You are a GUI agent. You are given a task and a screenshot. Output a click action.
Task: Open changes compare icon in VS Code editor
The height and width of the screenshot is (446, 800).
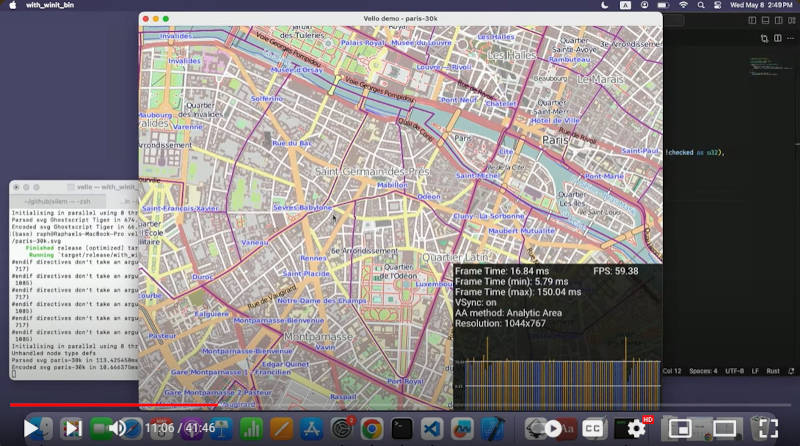(x=764, y=38)
